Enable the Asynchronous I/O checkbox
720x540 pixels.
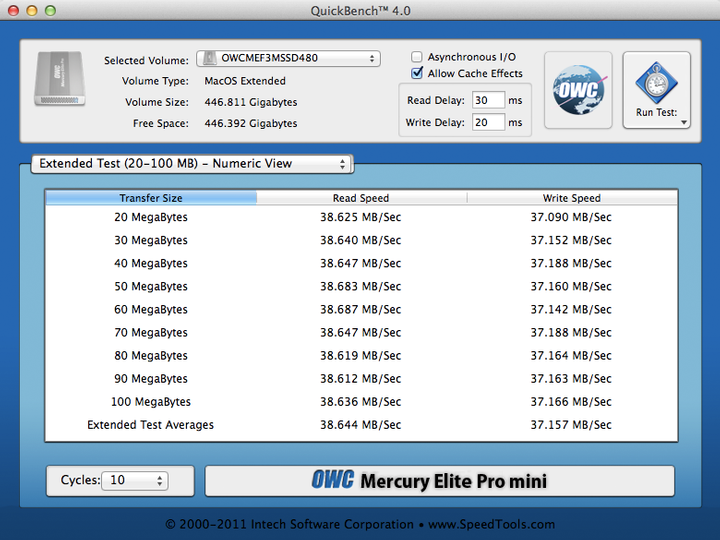tap(418, 58)
